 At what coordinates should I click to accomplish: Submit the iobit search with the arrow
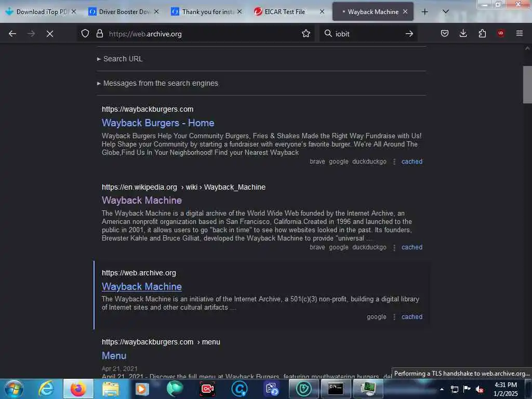409,34
